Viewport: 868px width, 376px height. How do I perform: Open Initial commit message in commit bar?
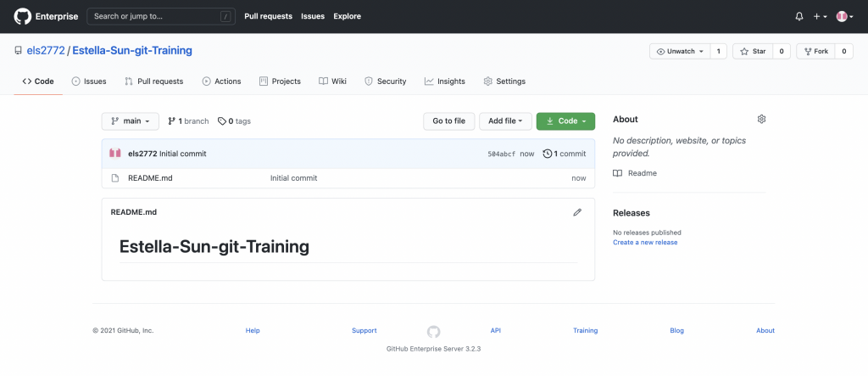[183, 154]
